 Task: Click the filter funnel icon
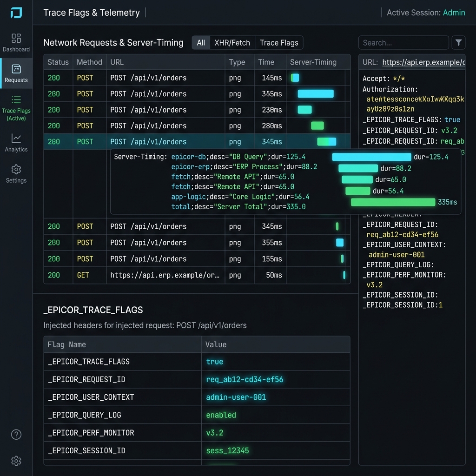458,42
